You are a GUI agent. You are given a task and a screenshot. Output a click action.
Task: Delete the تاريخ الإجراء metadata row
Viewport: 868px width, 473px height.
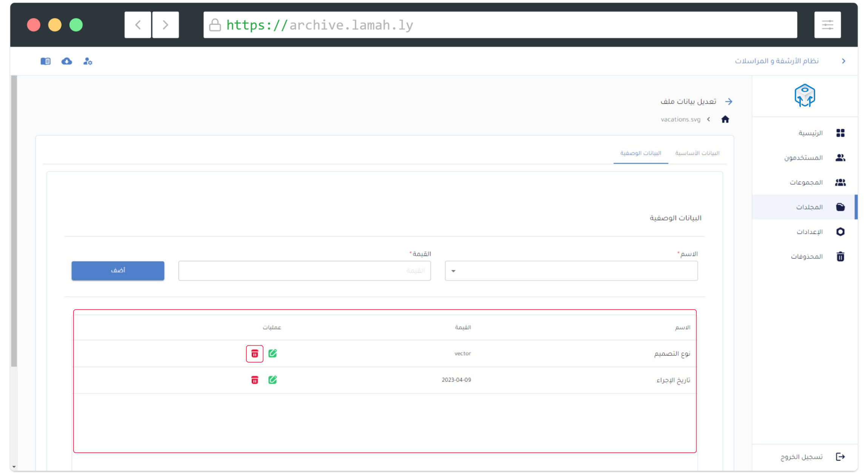255,380
